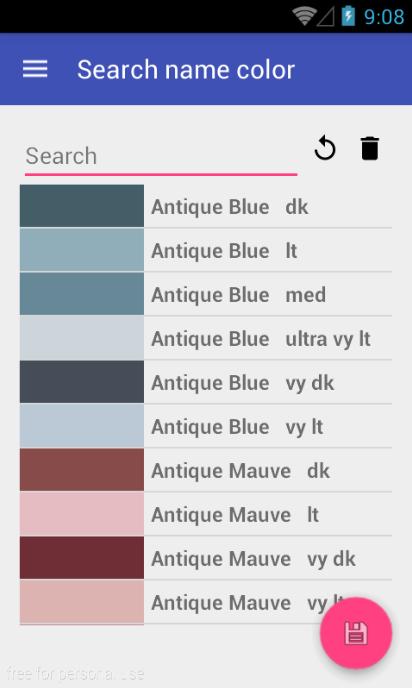
Task: Pick the Antique Mauve vy dk swatch
Action: pos(82,558)
